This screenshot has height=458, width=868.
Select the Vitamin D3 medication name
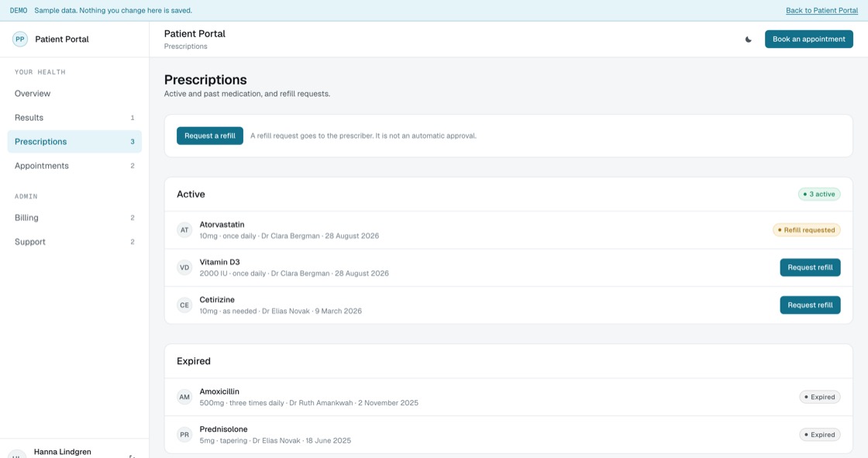tap(220, 262)
